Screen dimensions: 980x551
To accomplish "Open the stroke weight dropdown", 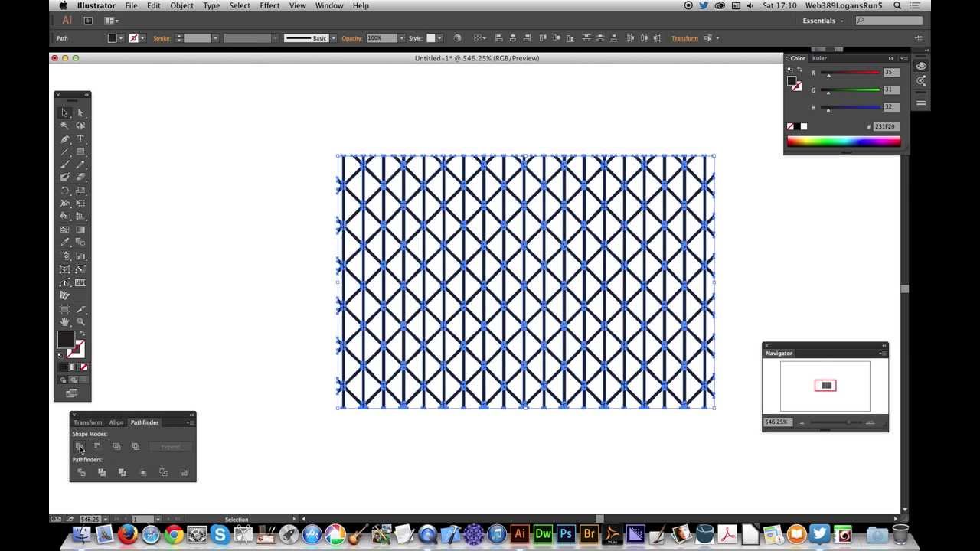I will [x=215, y=38].
